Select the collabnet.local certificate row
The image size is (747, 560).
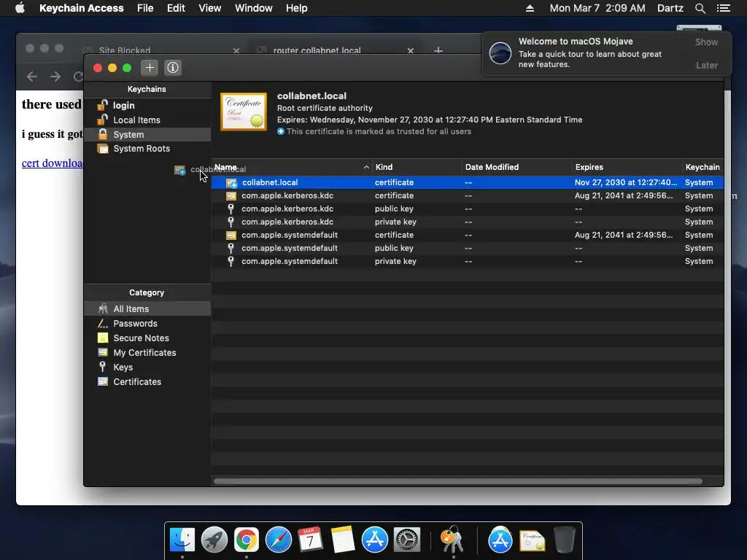[x=468, y=182]
